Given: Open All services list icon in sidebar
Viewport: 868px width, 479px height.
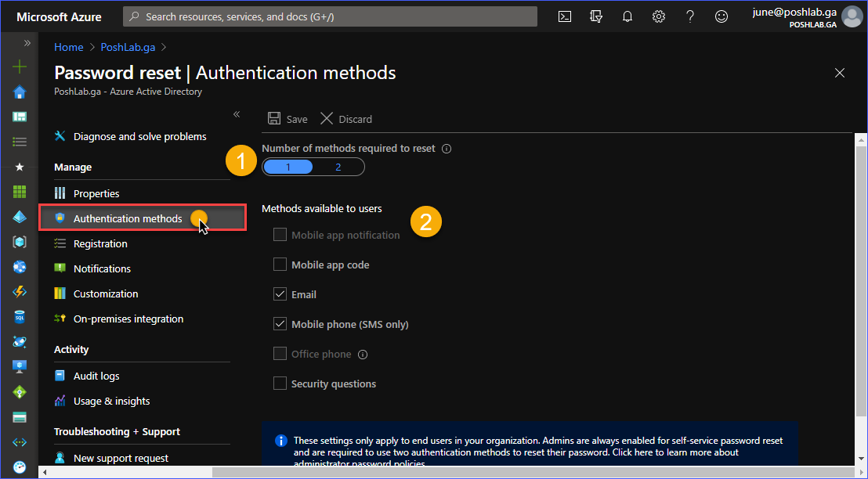Looking at the screenshot, I should tap(20, 142).
